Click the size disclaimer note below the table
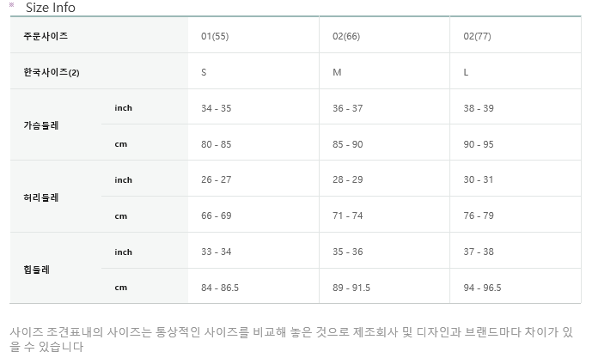This screenshot has width=592, height=364. (x=290, y=339)
